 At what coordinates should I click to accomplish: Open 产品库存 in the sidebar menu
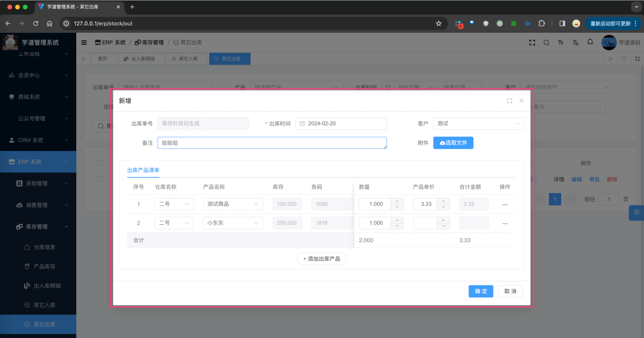[x=44, y=266]
